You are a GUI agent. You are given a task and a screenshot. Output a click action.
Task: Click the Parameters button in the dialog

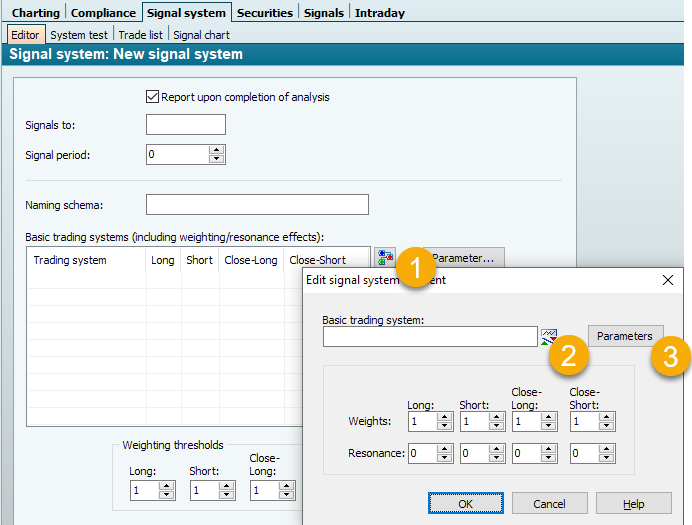pyautogui.click(x=625, y=336)
